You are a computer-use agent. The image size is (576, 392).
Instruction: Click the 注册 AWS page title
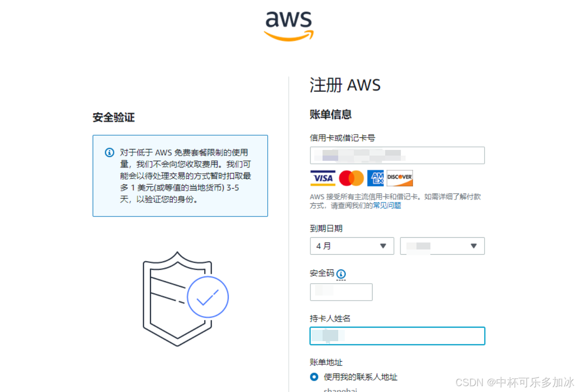pos(345,85)
